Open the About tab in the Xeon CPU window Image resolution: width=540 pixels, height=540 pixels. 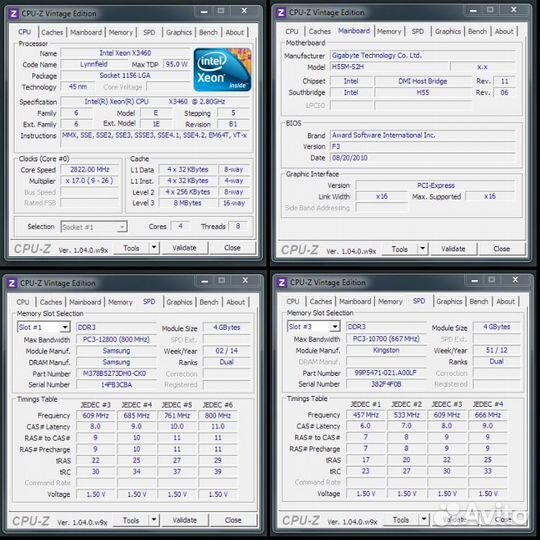[235, 32]
